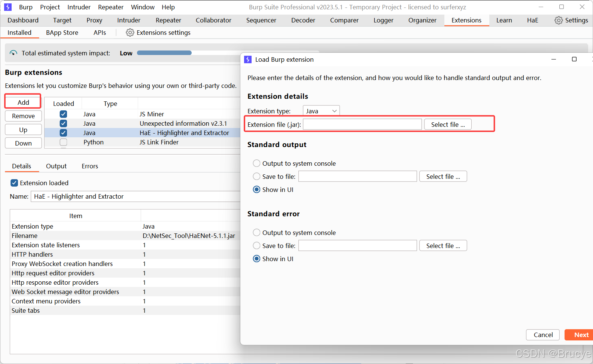The width and height of the screenshot is (593, 364).
Task: Switch to the Dashboard tab
Action: [x=23, y=20]
